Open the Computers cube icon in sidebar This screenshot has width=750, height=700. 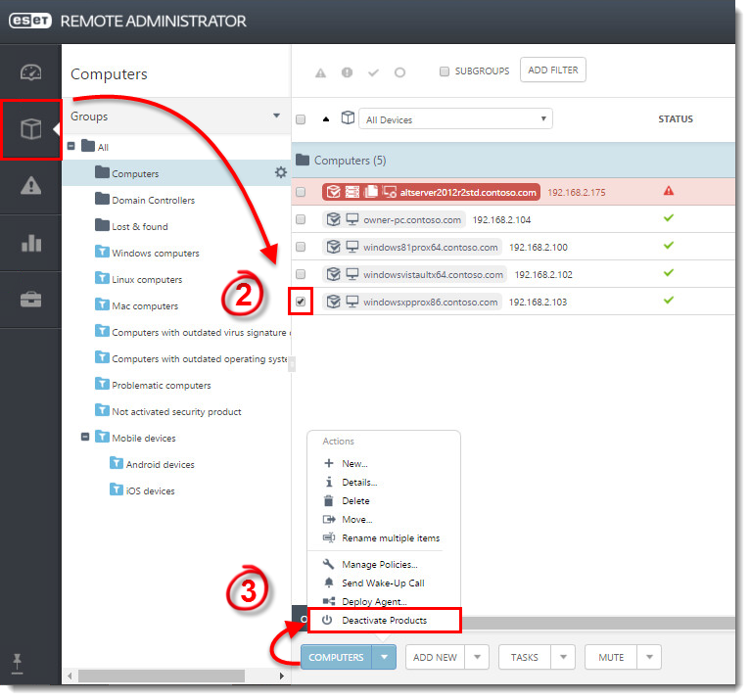click(30, 129)
